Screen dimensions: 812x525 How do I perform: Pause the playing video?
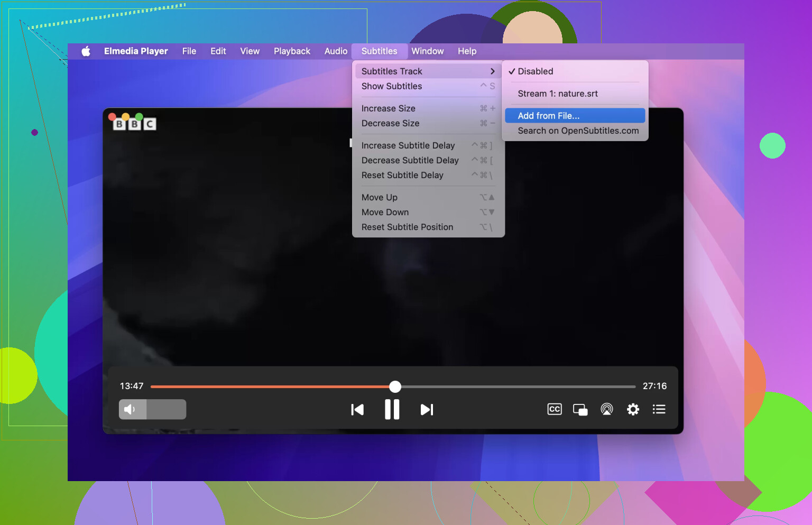pos(392,409)
